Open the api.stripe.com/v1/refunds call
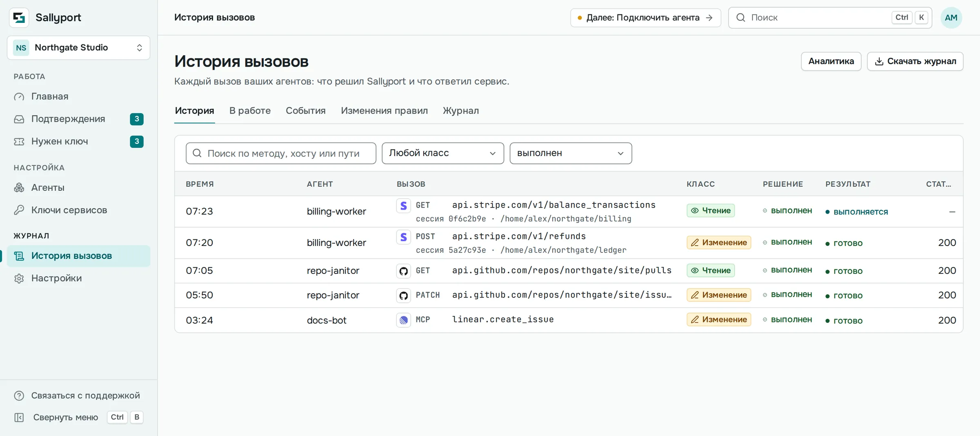This screenshot has width=980, height=436. (519, 237)
